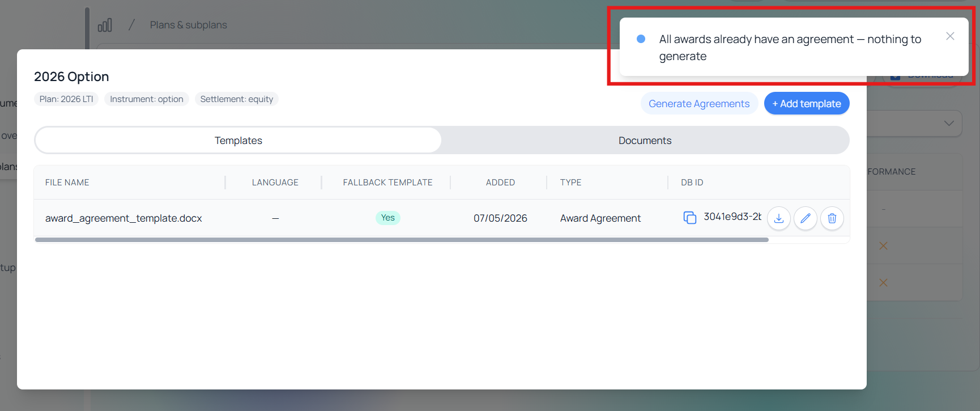Click the Award Agreement type cell
The image size is (980, 411).
tap(600, 218)
